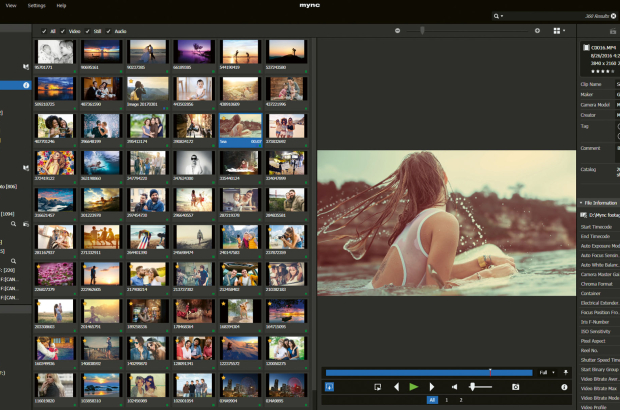Viewport: 620px width, 410px height.
Task: Select audio channel 1 tab
Action: click(447, 400)
